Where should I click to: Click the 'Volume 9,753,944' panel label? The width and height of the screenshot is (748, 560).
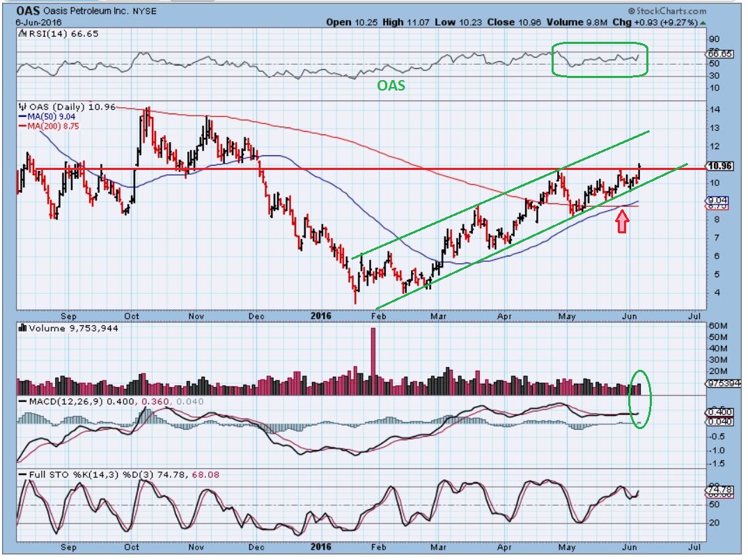(73, 328)
